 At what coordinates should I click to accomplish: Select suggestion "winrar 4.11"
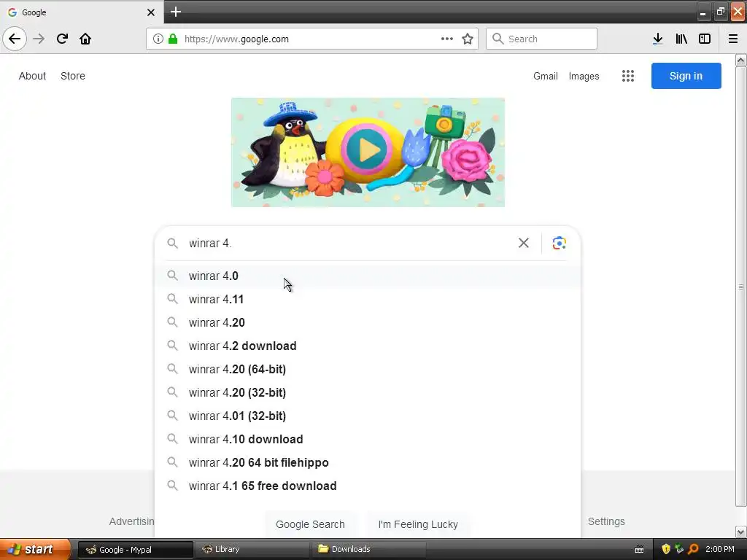click(368, 299)
